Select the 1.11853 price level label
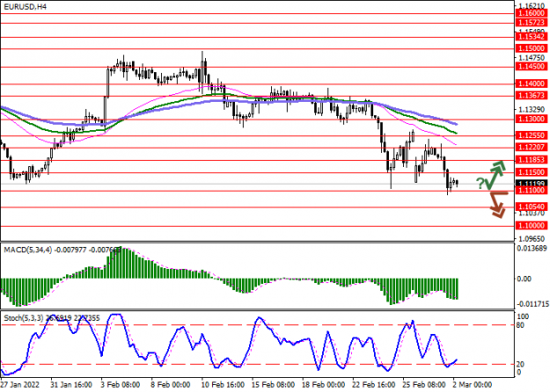This screenshot has height=392, width=550. tap(532, 160)
